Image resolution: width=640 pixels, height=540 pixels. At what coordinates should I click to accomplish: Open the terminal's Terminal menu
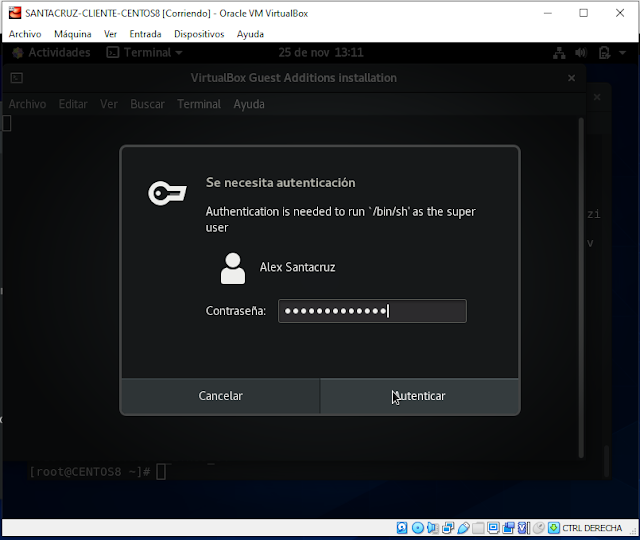click(199, 104)
